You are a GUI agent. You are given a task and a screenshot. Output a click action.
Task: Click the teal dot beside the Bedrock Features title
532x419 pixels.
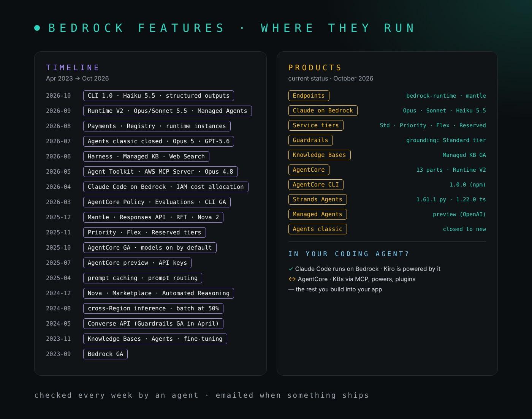[37, 28]
